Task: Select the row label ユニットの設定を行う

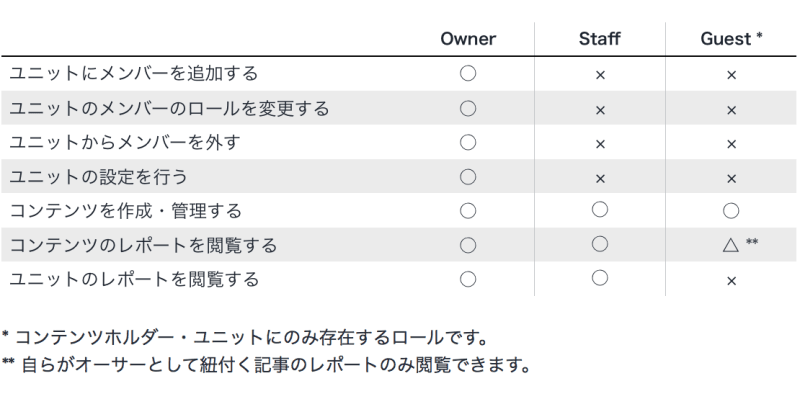Action: click(98, 177)
